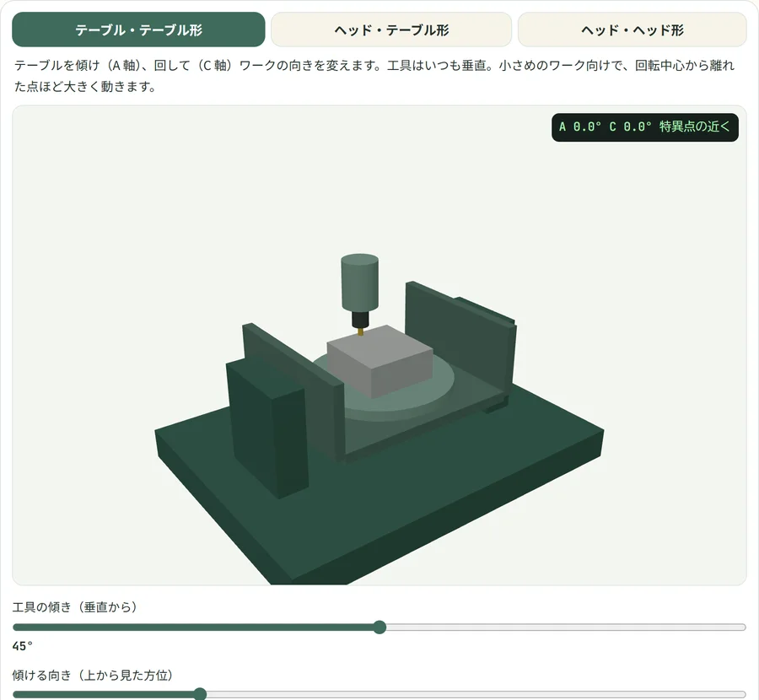Click the cylindrical spindle head in 3D view
The image size is (759, 700).
click(x=359, y=283)
